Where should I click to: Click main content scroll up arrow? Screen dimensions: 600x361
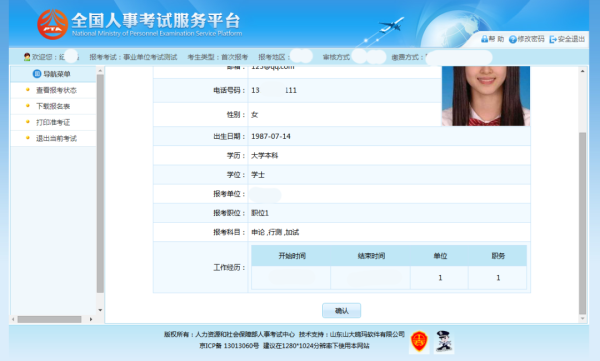click(582, 71)
